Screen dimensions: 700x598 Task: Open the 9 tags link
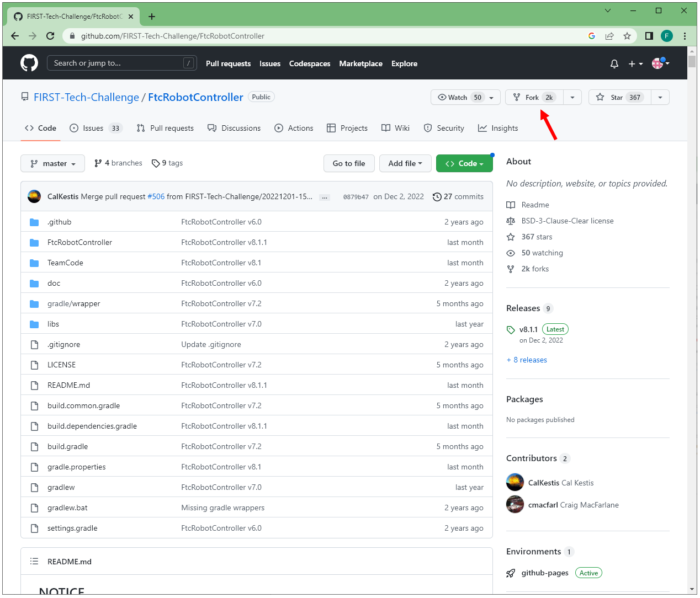[x=167, y=163]
